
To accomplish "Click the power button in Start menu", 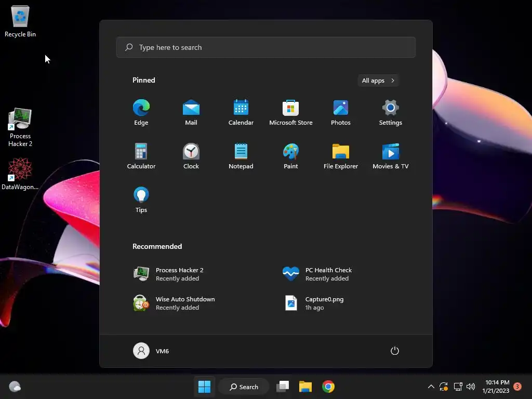I will click(x=395, y=351).
